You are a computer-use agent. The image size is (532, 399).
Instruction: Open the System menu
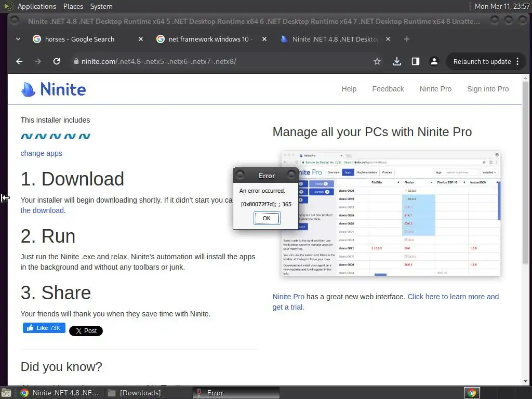click(x=101, y=6)
